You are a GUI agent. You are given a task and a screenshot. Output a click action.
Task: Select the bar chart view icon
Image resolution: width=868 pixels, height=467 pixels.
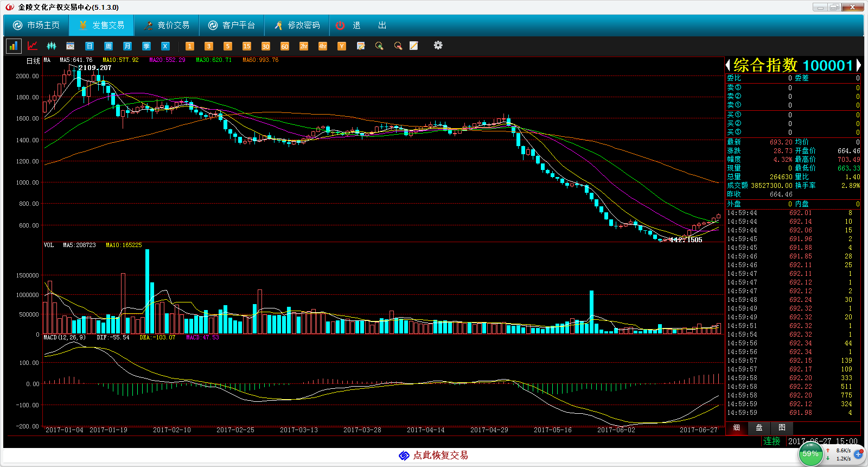tap(14, 46)
